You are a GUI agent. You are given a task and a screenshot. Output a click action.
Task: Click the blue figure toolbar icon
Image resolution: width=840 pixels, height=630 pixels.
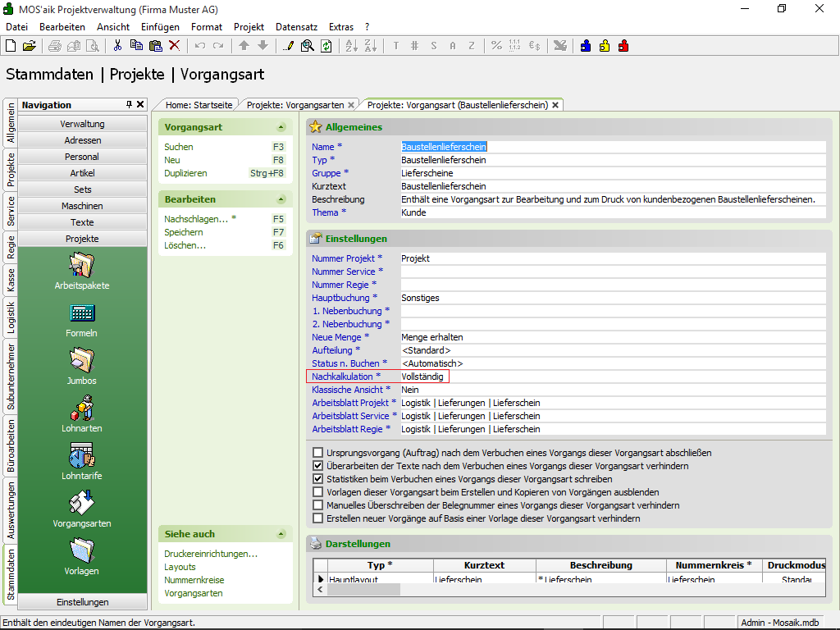[x=586, y=46]
